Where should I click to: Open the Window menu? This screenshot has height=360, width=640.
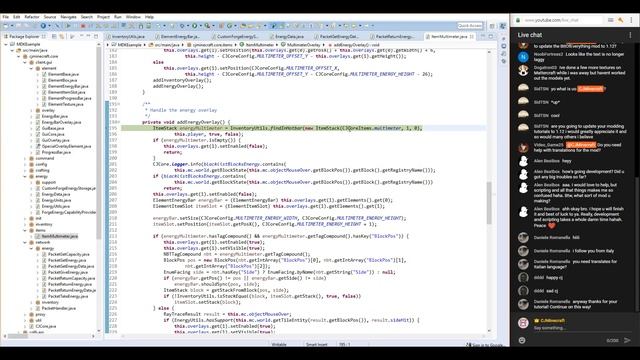click(133, 17)
